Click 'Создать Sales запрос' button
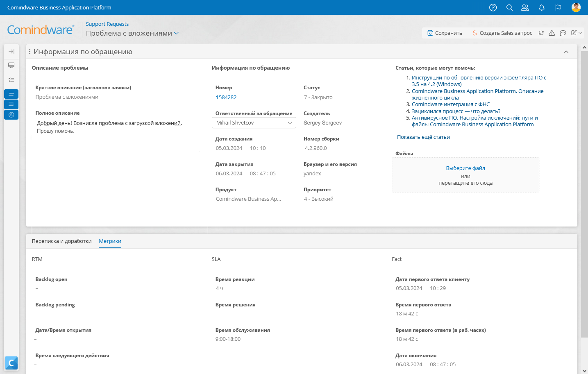 click(502, 33)
